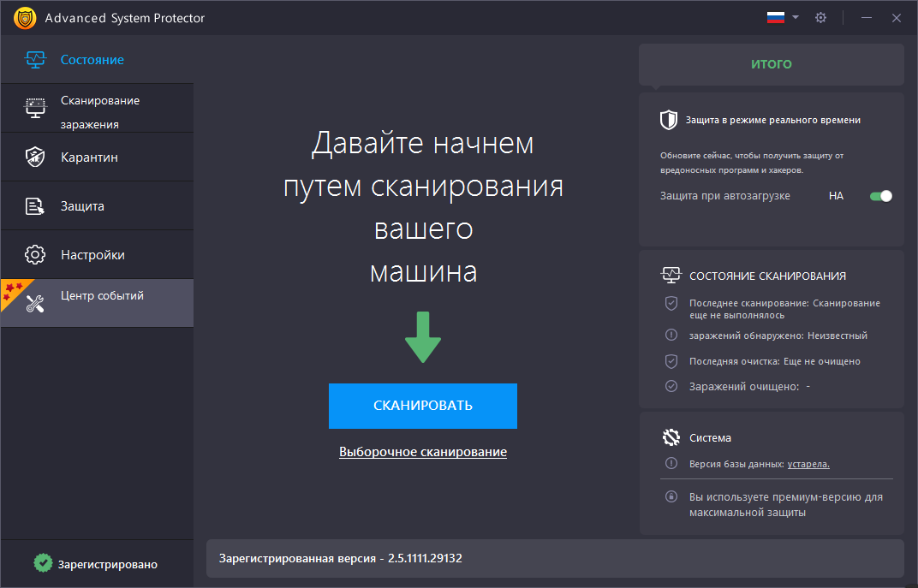
Task: Click the устарела database version link
Action: [x=808, y=464]
